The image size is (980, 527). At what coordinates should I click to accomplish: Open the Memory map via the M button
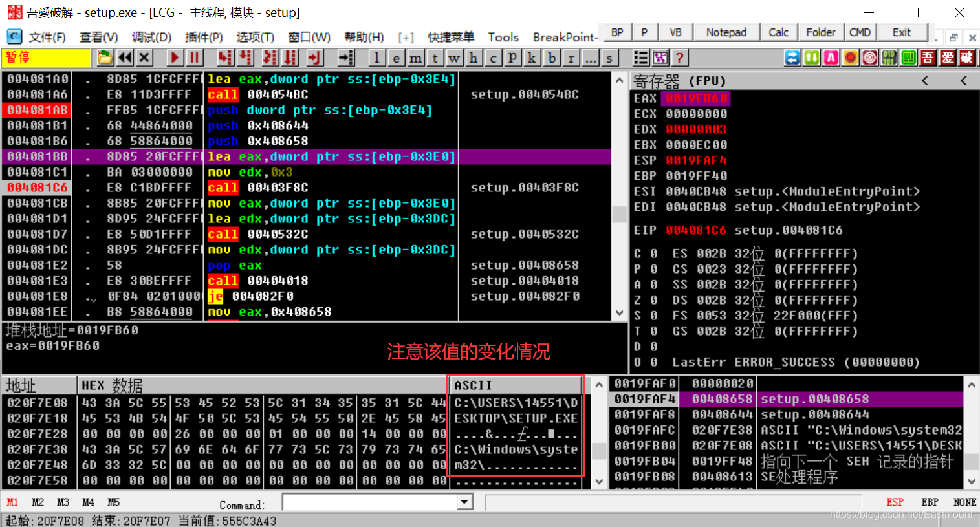[x=415, y=58]
